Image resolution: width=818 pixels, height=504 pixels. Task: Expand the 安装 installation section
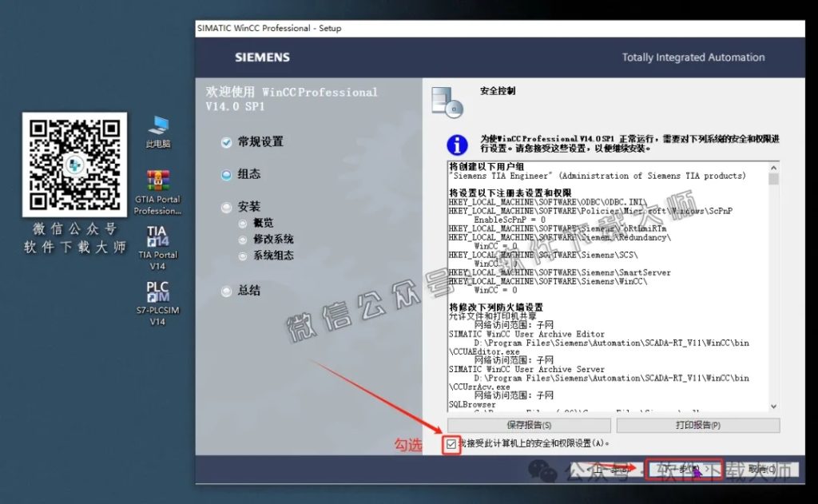pos(226,207)
